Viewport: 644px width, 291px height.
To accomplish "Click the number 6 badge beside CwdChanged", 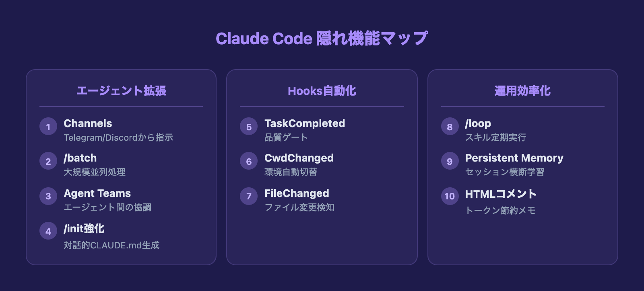I will [x=249, y=161].
